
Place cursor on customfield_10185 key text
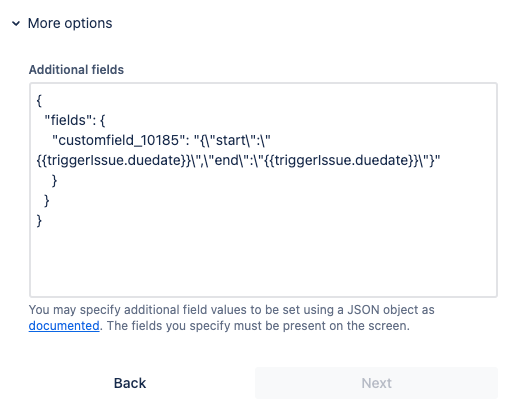(119, 140)
